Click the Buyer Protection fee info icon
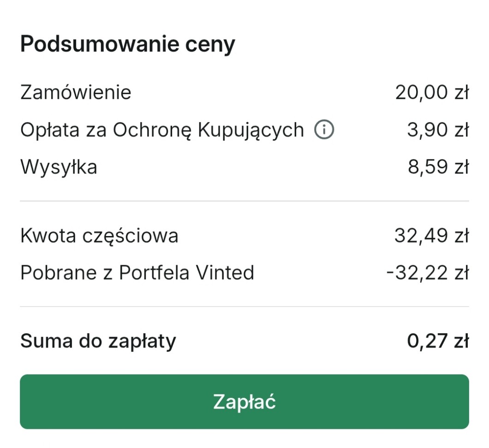 point(324,130)
